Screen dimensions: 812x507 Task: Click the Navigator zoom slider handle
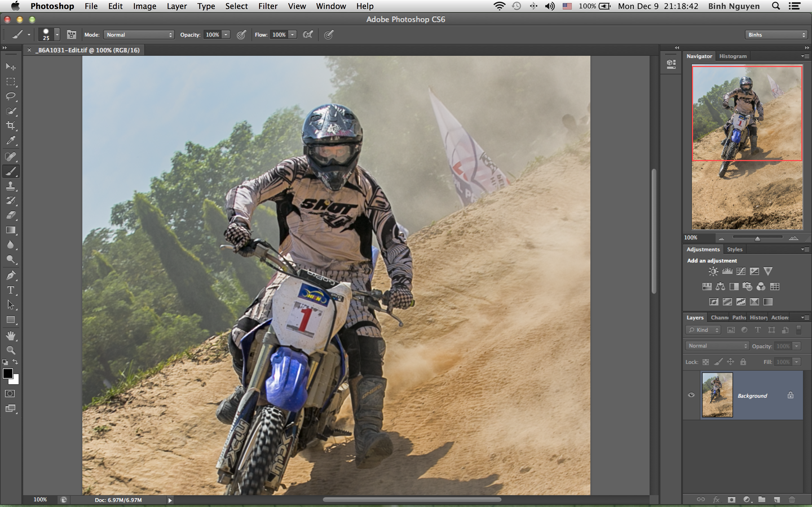pos(757,238)
